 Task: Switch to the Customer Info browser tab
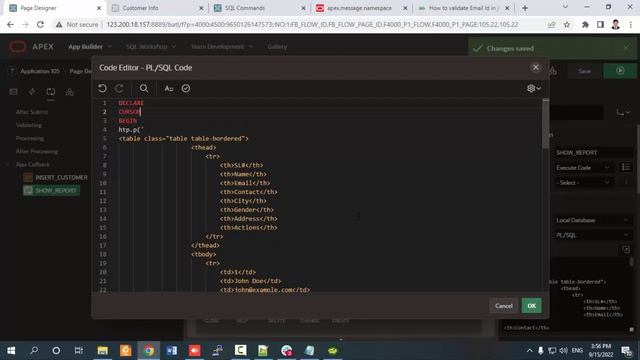158,8
